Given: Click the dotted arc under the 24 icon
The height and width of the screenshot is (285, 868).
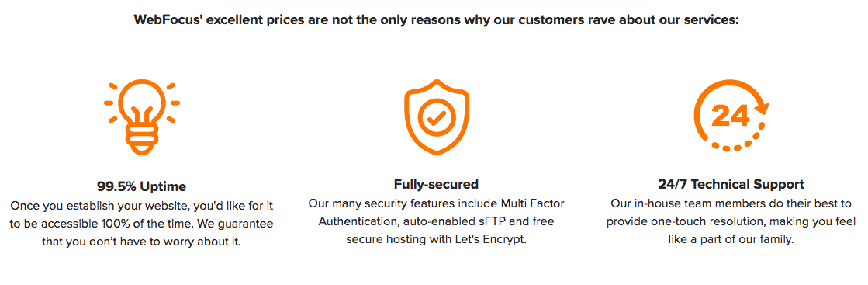Looking at the screenshot, I should [740, 141].
